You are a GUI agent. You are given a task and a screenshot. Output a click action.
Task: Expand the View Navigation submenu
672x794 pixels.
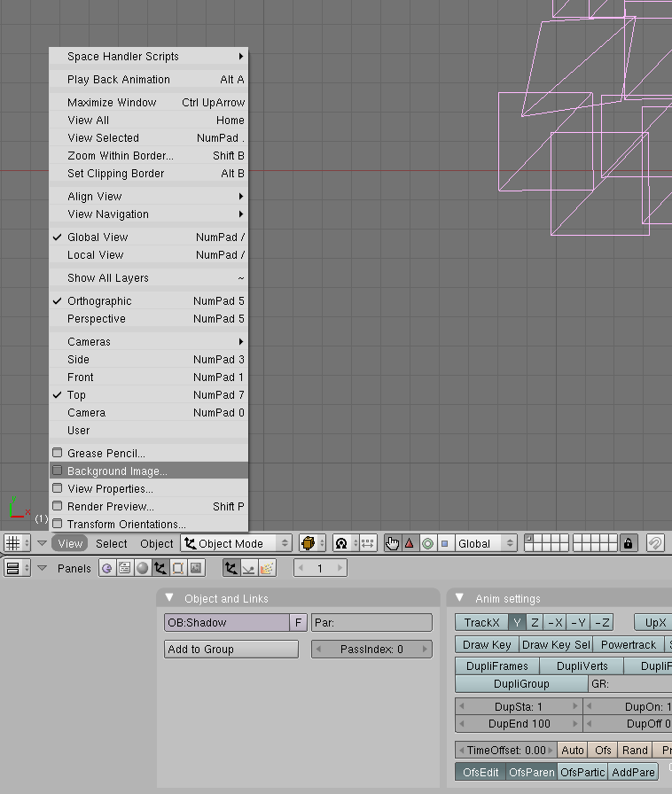[148, 214]
